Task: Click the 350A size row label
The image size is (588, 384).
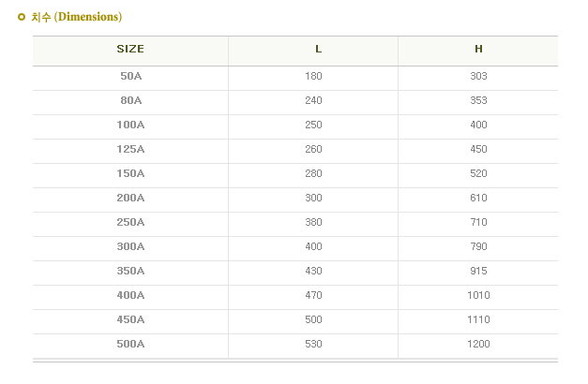Action: tap(130, 271)
